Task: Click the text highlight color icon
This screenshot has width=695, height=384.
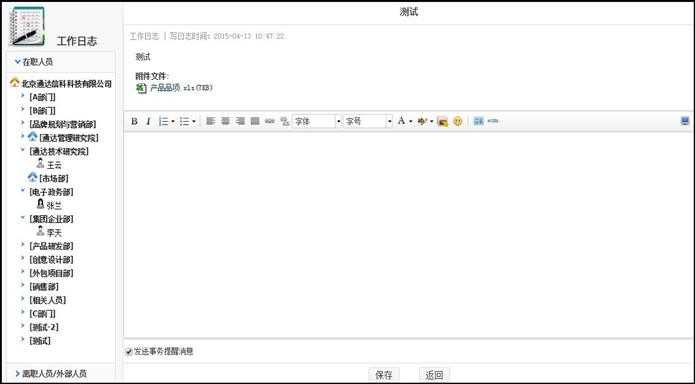Action: tap(422, 121)
